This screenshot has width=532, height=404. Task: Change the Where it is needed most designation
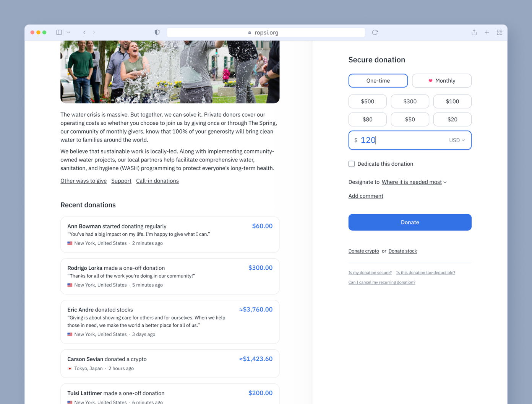pos(412,182)
